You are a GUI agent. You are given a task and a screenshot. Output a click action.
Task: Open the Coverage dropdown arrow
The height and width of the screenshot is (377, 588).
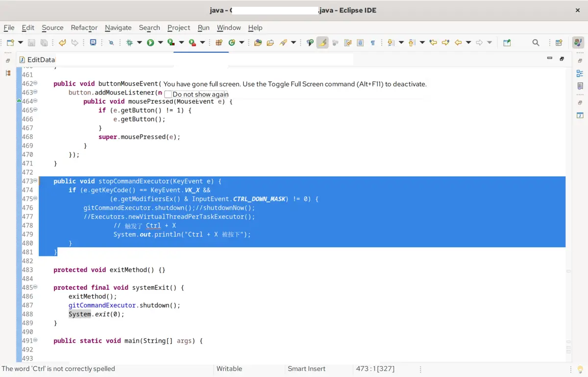coord(181,43)
